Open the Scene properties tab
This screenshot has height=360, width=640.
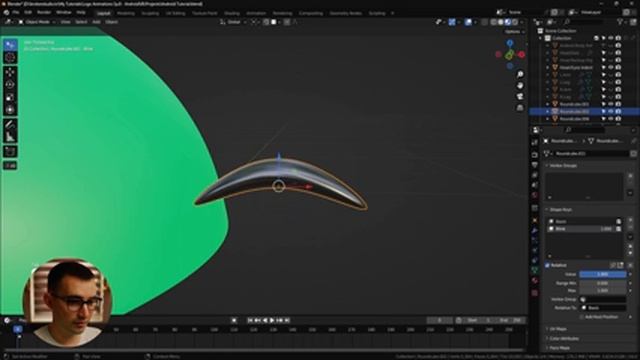click(x=535, y=185)
